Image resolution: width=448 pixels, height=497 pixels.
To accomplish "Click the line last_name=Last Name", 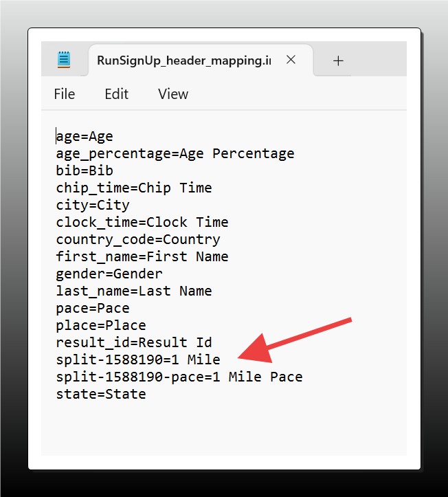I will 134,291.
